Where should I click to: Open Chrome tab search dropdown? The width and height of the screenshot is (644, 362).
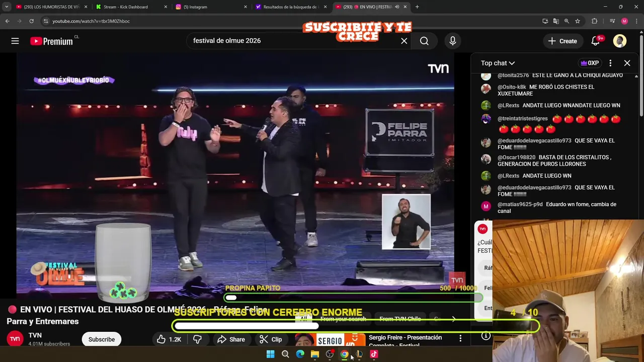click(7, 7)
